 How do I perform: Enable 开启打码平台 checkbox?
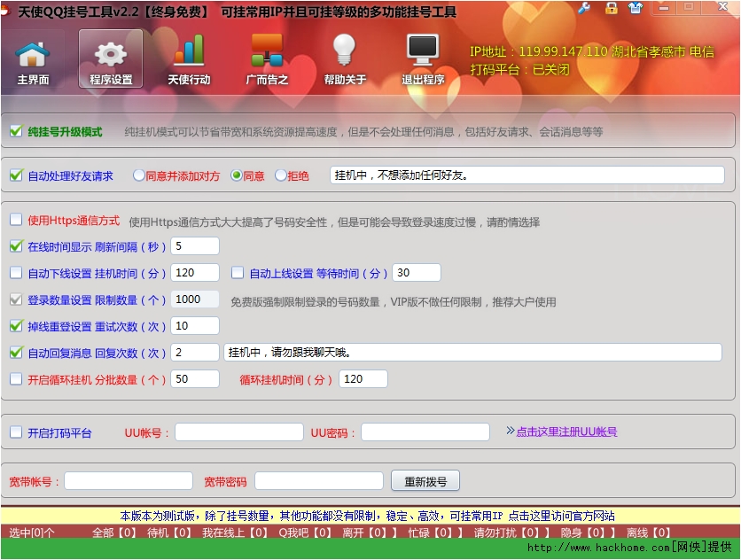tap(16, 432)
